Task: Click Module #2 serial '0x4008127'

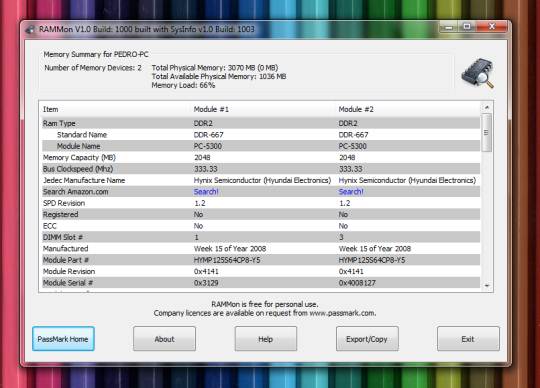Action: click(357, 283)
